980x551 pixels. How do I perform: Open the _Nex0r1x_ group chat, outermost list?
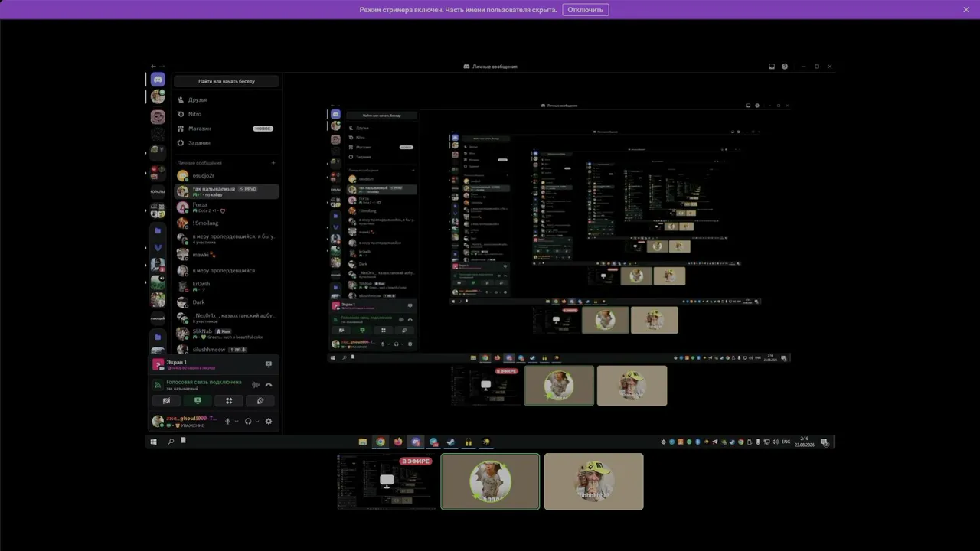point(227,318)
